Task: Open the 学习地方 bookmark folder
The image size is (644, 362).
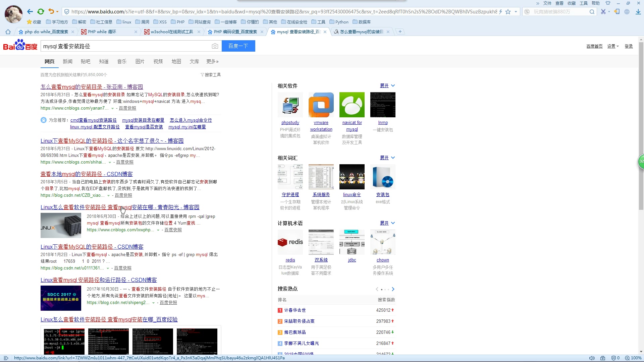Action: pyautogui.click(x=57, y=22)
